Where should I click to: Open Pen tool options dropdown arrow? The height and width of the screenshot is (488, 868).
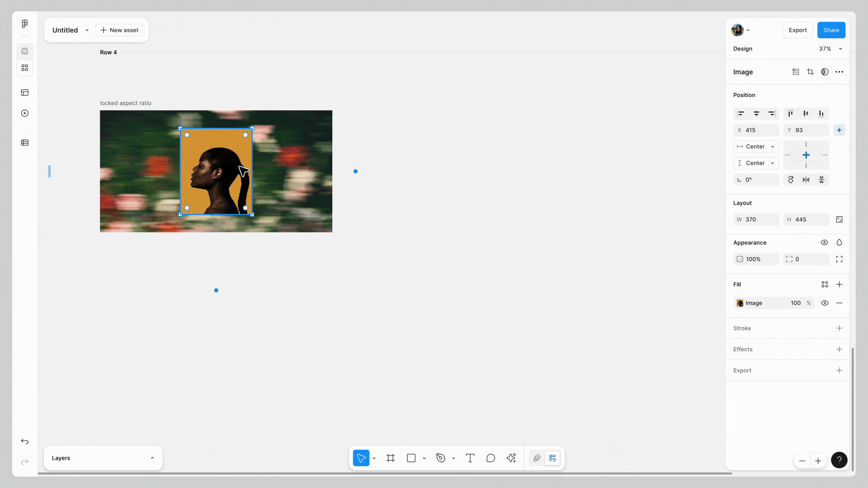point(453,458)
